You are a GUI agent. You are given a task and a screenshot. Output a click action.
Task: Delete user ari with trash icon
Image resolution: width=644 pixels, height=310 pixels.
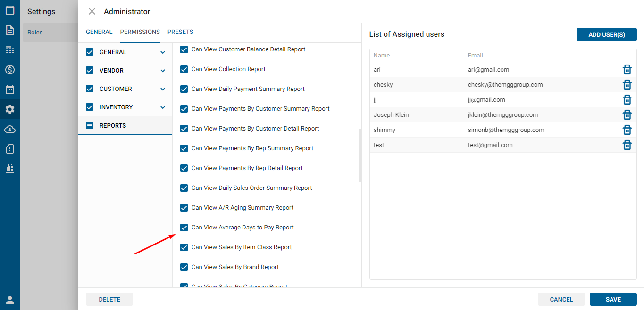(x=627, y=70)
